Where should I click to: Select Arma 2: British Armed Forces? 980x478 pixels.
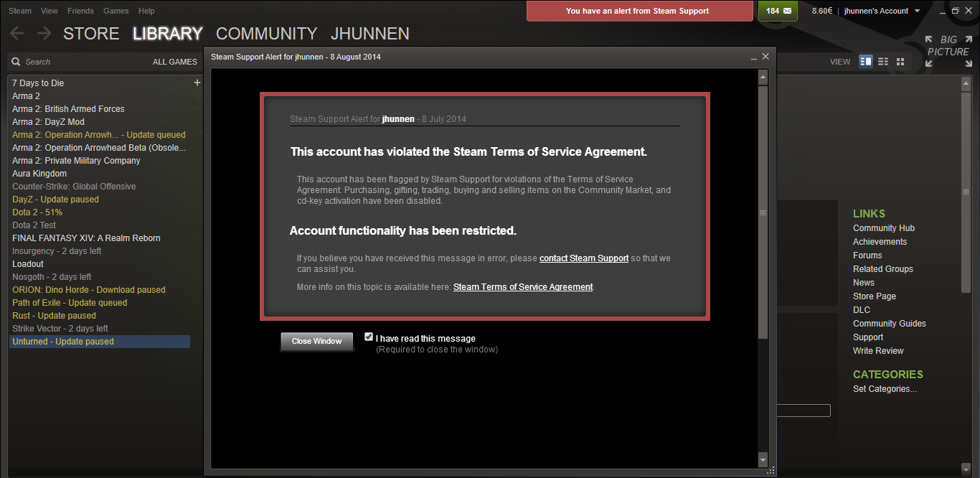[99, 109]
